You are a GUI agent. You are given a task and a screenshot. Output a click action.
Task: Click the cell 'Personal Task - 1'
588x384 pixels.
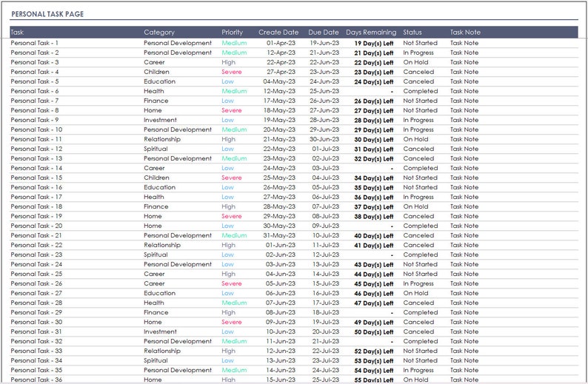(35, 43)
